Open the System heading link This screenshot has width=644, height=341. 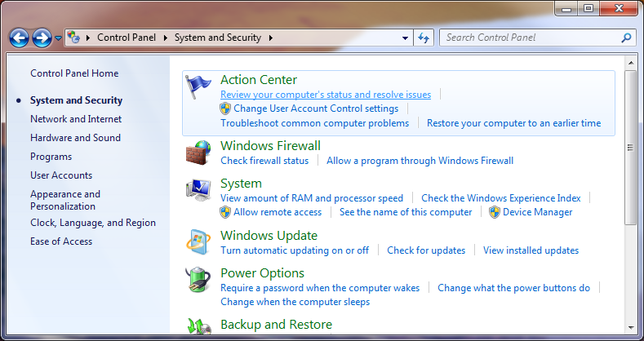click(x=241, y=184)
